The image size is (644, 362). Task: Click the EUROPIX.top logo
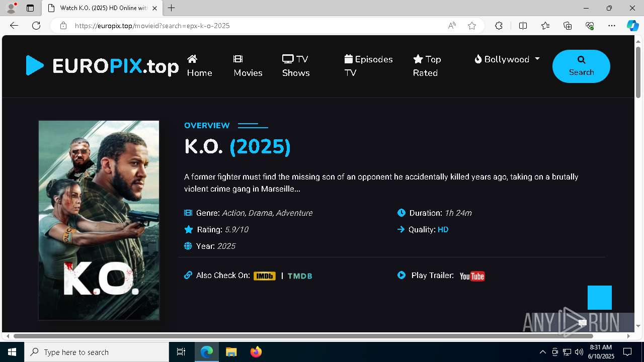coord(102,66)
